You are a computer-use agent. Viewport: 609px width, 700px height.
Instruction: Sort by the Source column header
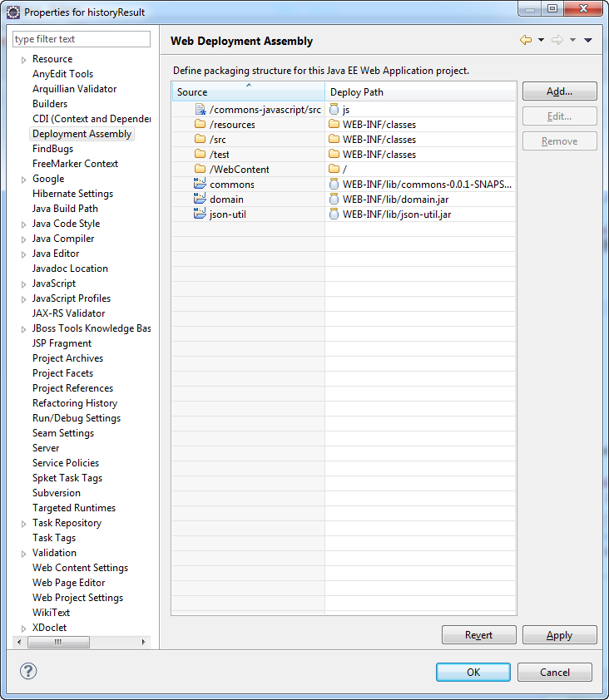coord(248,92)
